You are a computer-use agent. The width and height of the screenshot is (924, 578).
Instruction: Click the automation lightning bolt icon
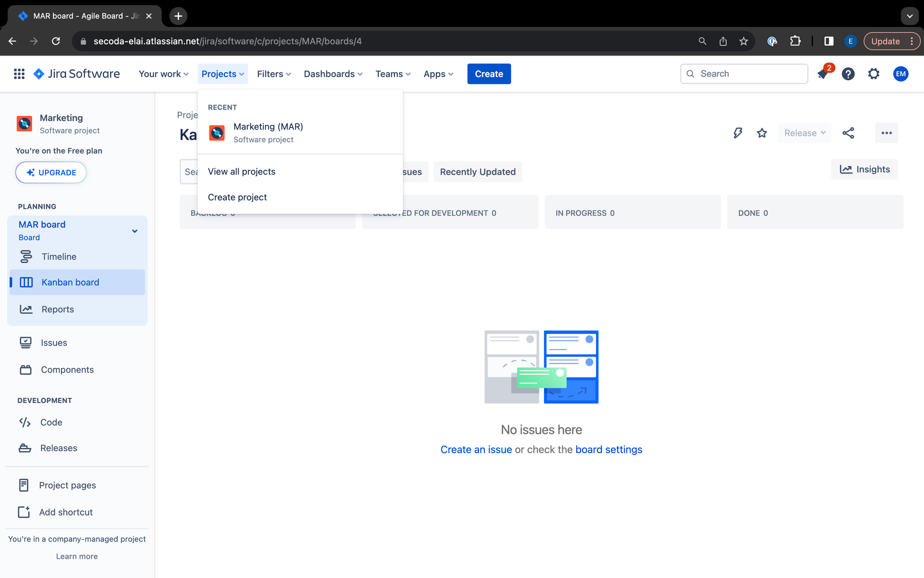[738, 133]
